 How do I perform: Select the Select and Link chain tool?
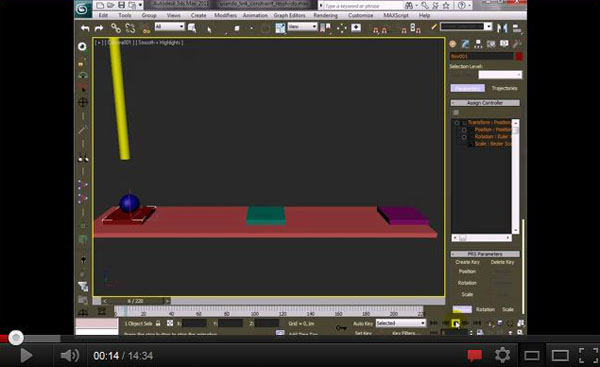[116, 28]
